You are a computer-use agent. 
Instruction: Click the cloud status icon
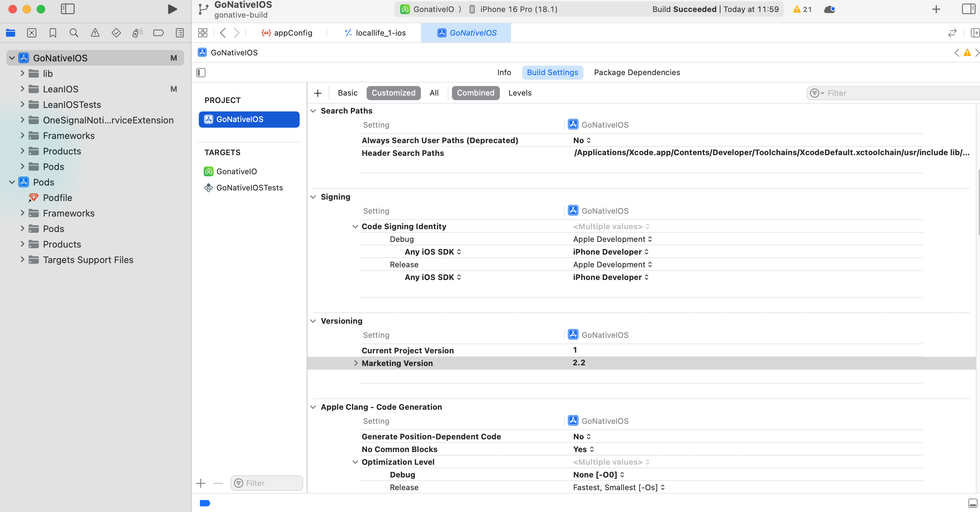(829, 10)
